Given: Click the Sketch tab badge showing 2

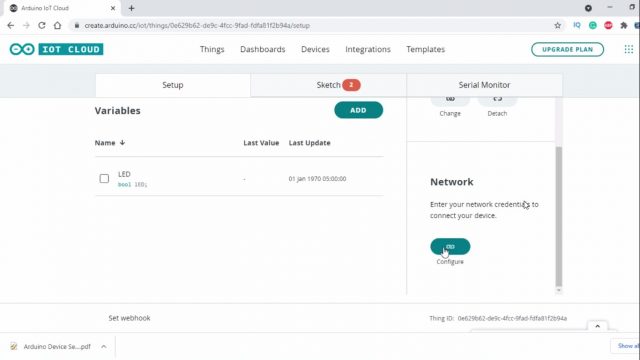Looking at the screenshot, I should (351, 85).
